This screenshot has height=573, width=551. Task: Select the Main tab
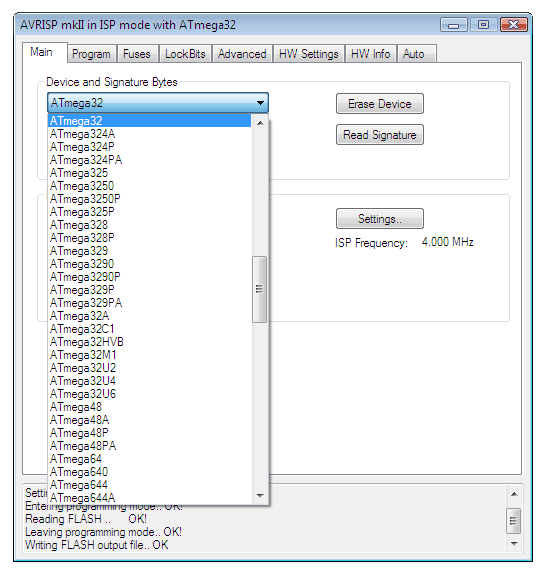[x=45, y=52]
